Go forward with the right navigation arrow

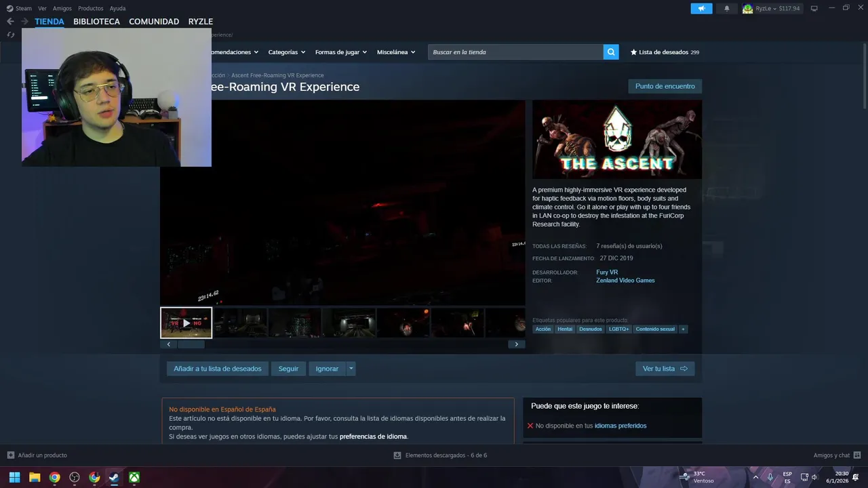click(x=25, y=22)
